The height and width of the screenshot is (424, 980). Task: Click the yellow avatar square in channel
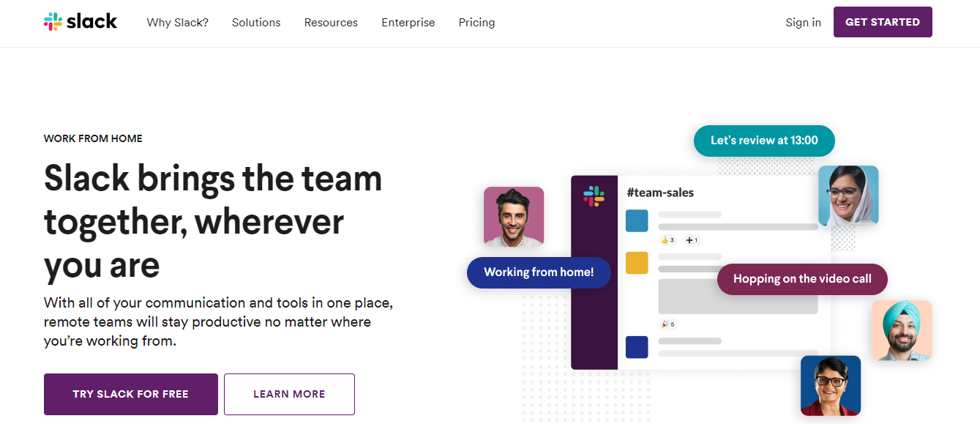point(637,263)
